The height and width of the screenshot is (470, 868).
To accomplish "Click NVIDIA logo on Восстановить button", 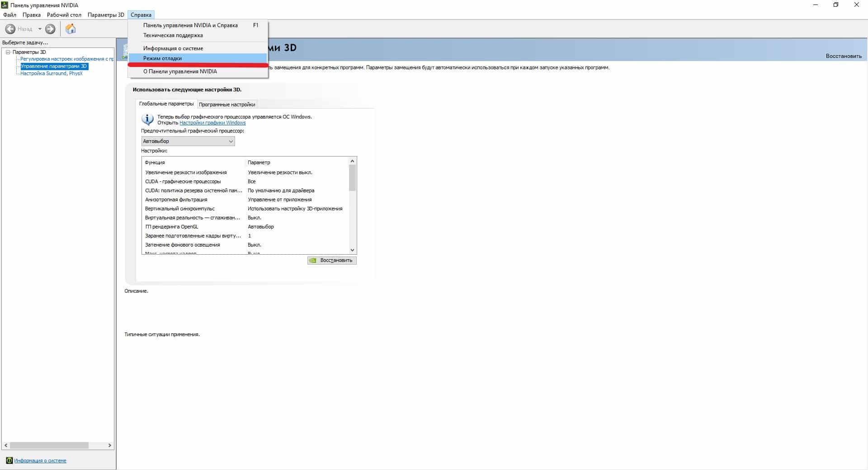I will pyautogui.click(x=313, y=261).
